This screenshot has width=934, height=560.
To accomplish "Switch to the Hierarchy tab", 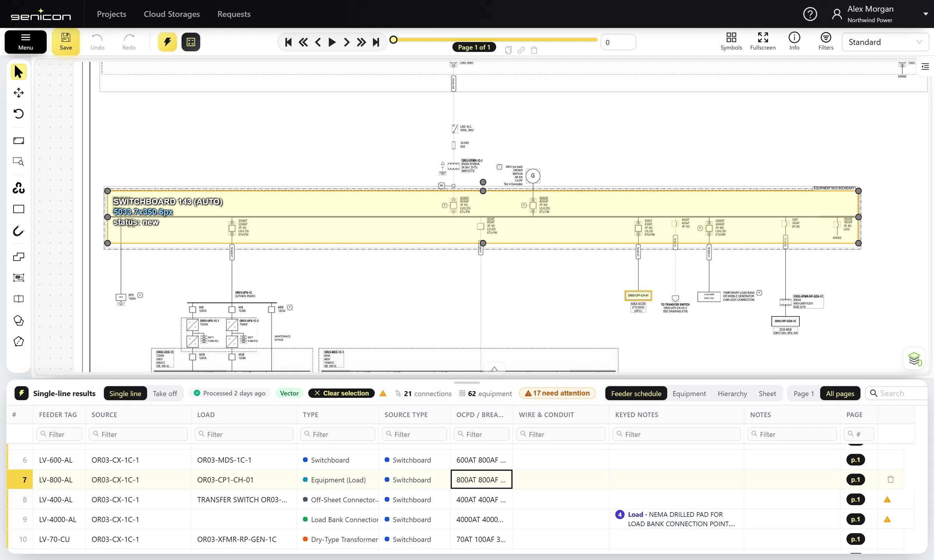I will 732,393.
